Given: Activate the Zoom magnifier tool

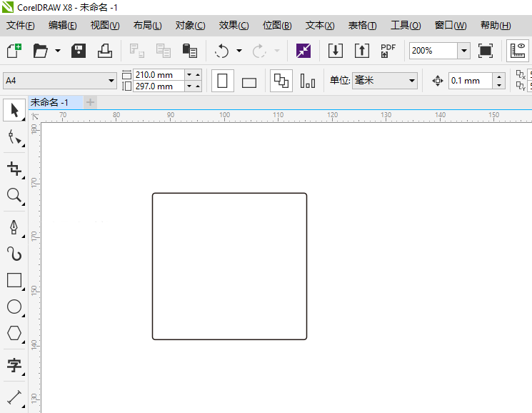Looking at the screenshot, I should click(14, 196).
